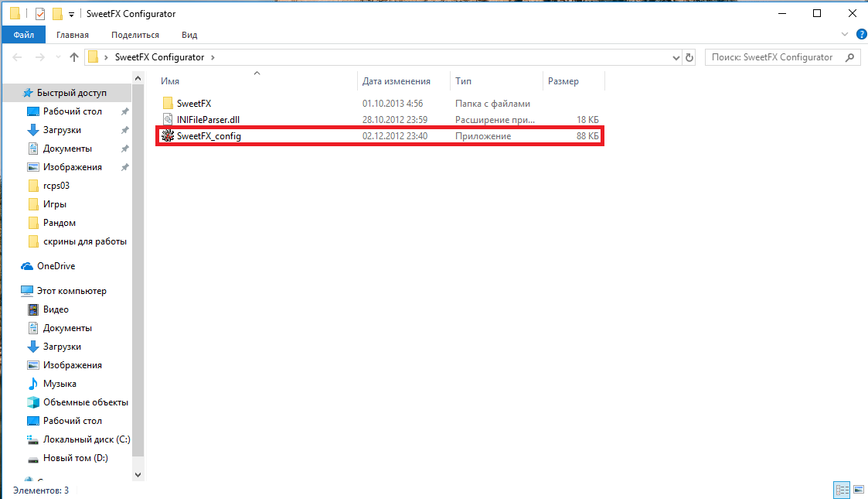Open recent locations dropdown arrow
The image size is (868, 499).
(58, 57)
